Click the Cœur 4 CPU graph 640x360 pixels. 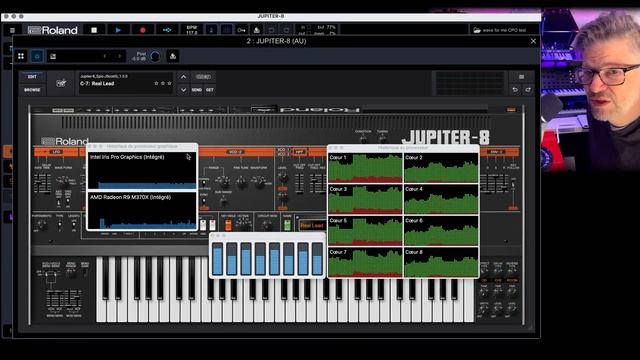click(x=441, y=199)
